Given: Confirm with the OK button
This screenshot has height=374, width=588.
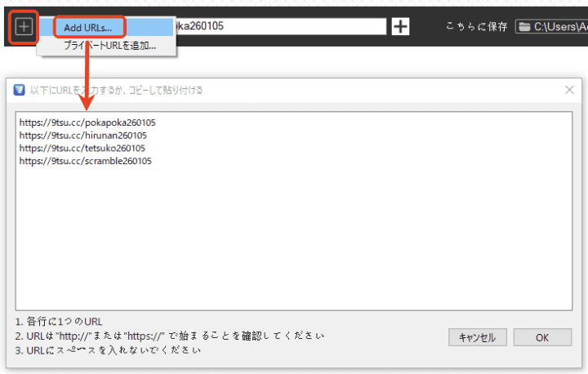Looking at the screenshot, I should click(x=542, y=337).
